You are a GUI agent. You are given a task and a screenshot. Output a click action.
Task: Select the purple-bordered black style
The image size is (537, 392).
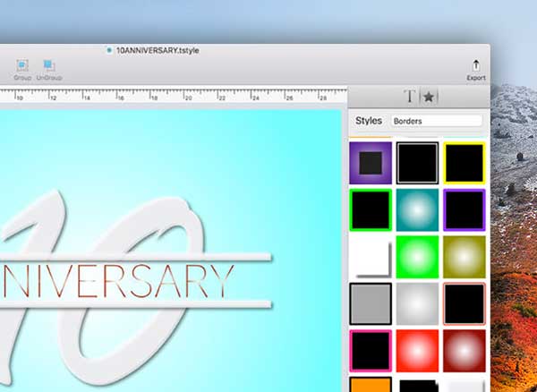click(464, 209)
